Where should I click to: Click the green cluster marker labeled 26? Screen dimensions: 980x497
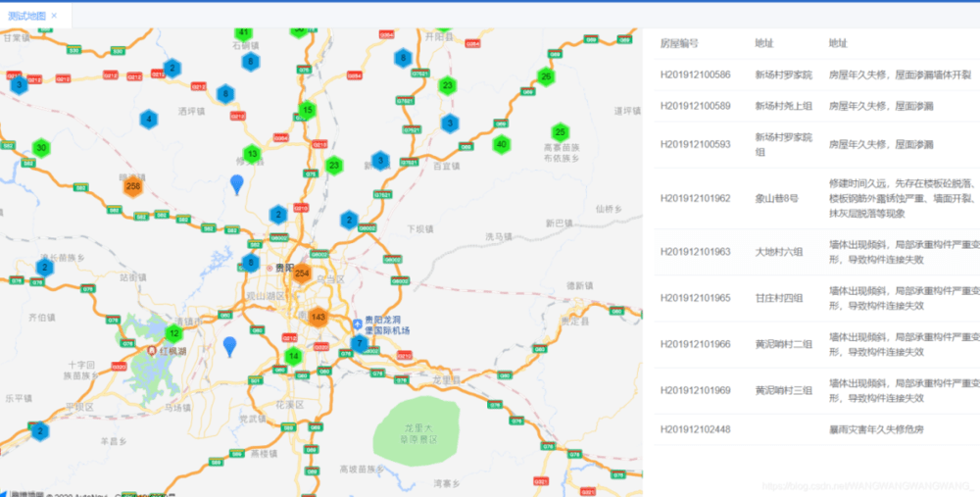(546, 76)
